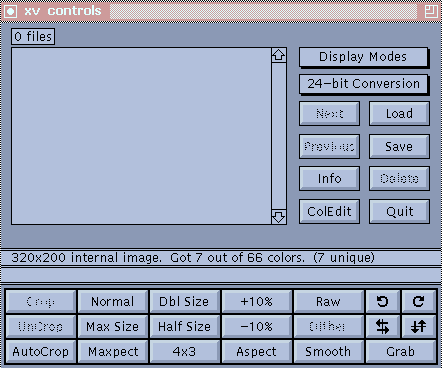The image size is (442, 368).
Task: Flip image horizontally using flip icon
Action: [383, 326]
